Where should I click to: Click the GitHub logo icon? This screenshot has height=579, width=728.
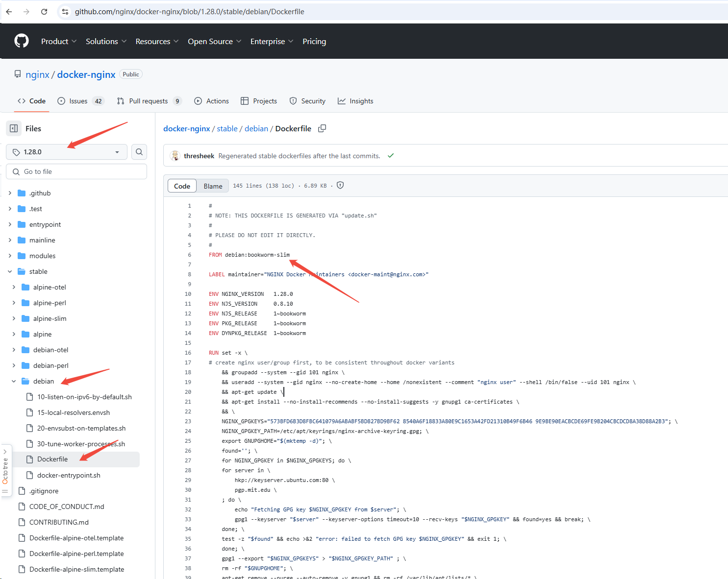click(22, 41)
